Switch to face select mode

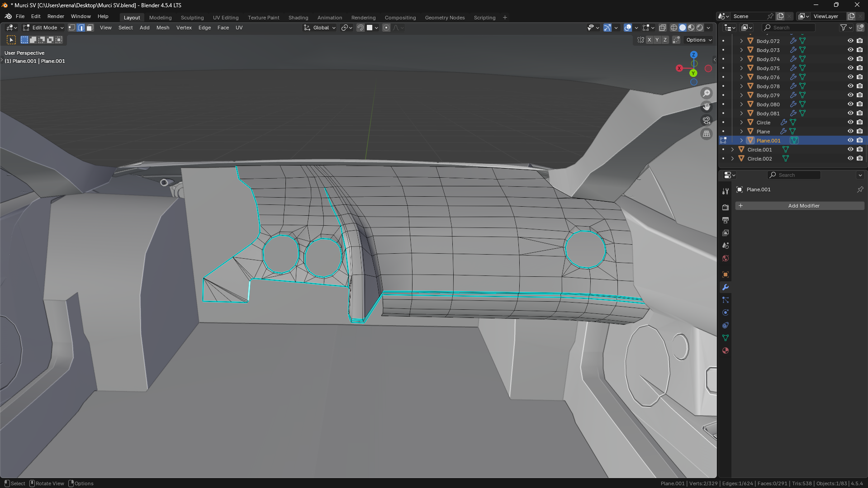click(90, 28)
